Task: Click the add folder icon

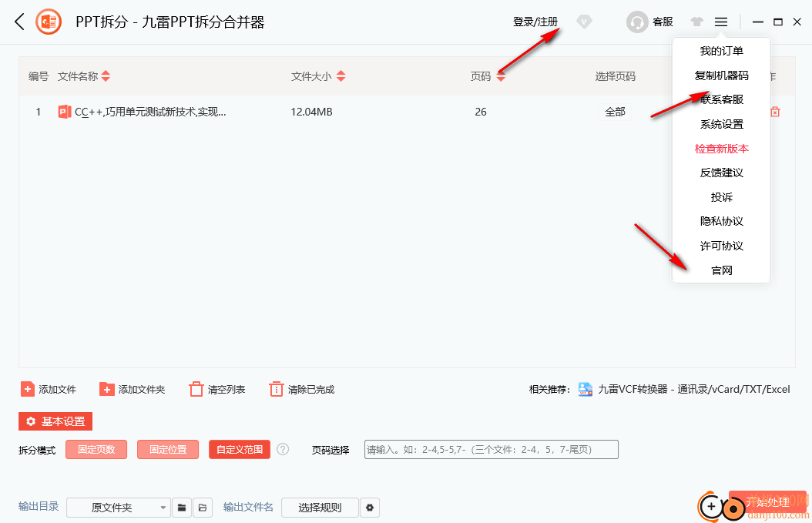Action: [106, 389]
